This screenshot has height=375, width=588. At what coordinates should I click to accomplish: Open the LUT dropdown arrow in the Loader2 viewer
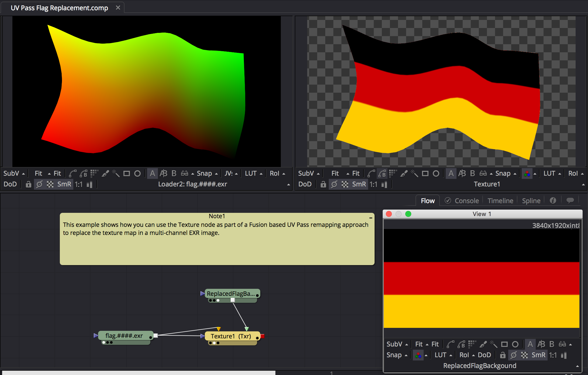pyautogui.click(x=261, y=174)
